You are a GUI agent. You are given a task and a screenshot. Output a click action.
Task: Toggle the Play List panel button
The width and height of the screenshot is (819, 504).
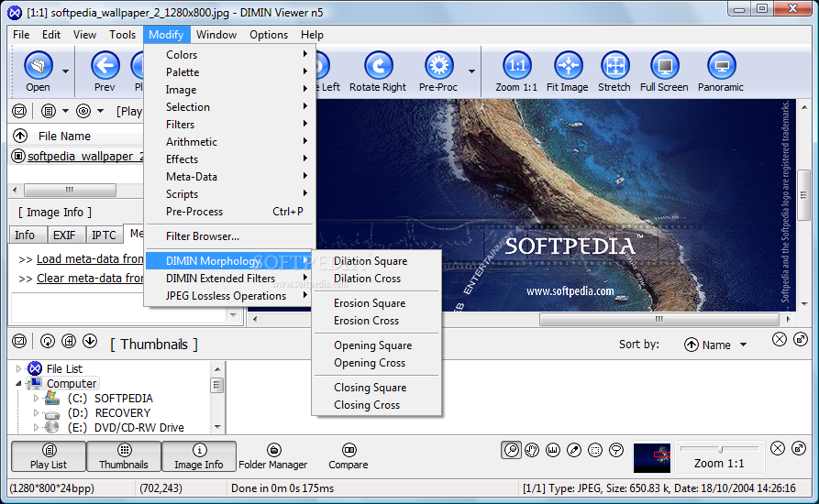49,456
